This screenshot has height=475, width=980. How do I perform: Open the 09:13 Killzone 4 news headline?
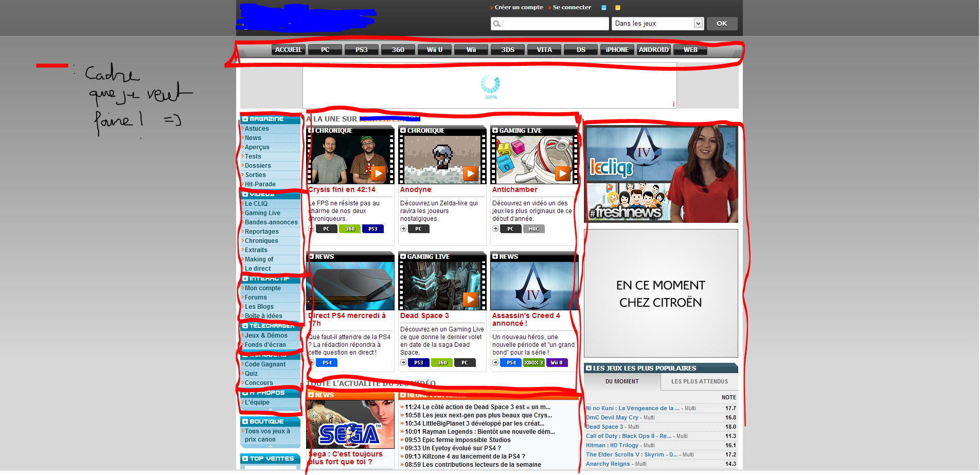point(465,456)
